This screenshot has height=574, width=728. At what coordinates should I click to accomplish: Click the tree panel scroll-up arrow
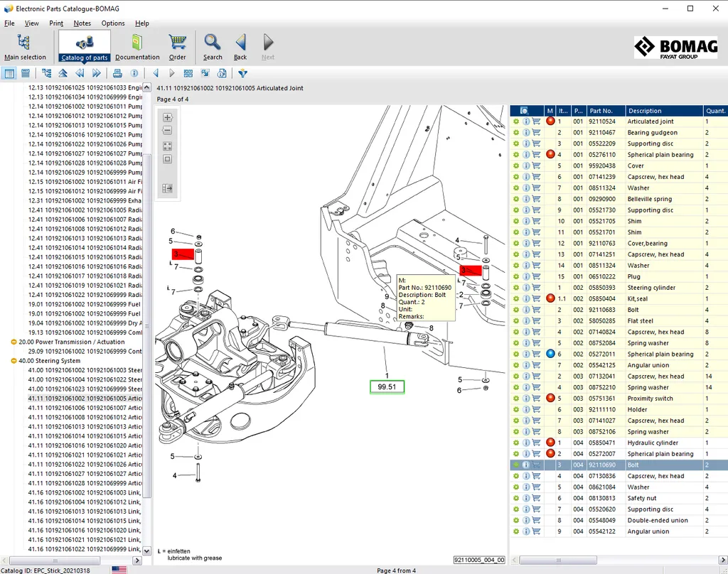click(x=146, y=87)
